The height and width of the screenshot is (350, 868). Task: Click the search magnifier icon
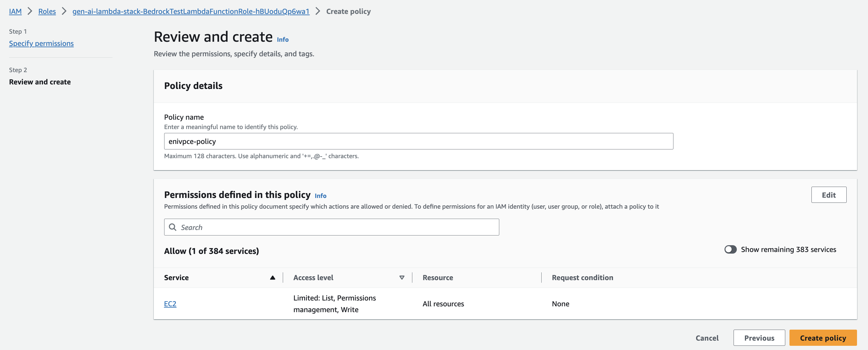[x=173, y=227]
